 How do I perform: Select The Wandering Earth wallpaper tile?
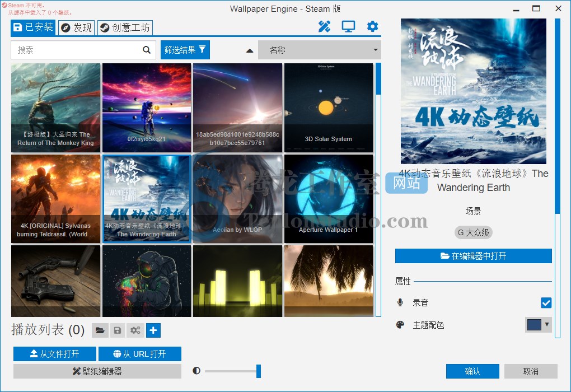(x=147, y=199)
